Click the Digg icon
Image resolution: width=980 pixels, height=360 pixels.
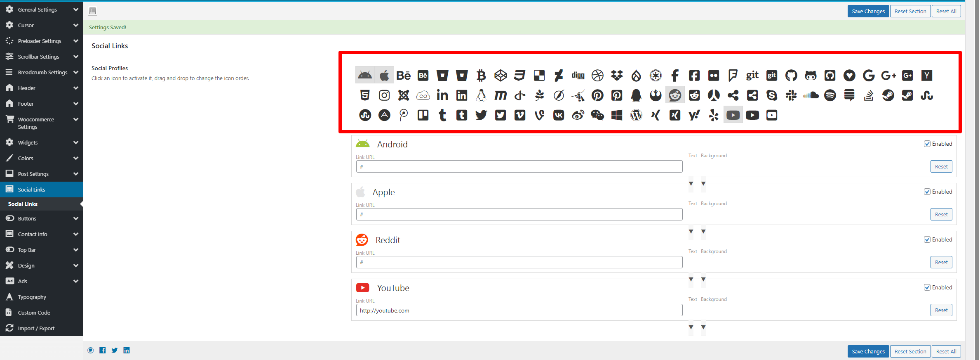tap(578, 76)
